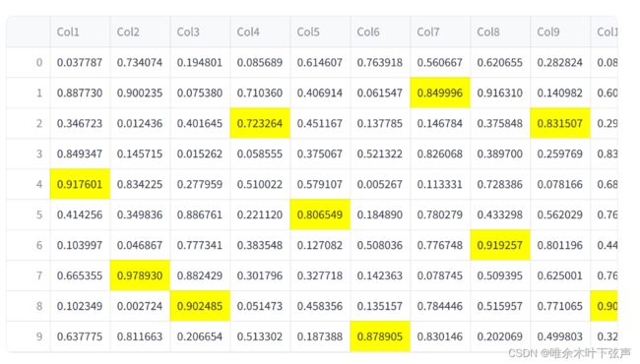
Task: Select cell 0.882429
Action: pos(200,275)
